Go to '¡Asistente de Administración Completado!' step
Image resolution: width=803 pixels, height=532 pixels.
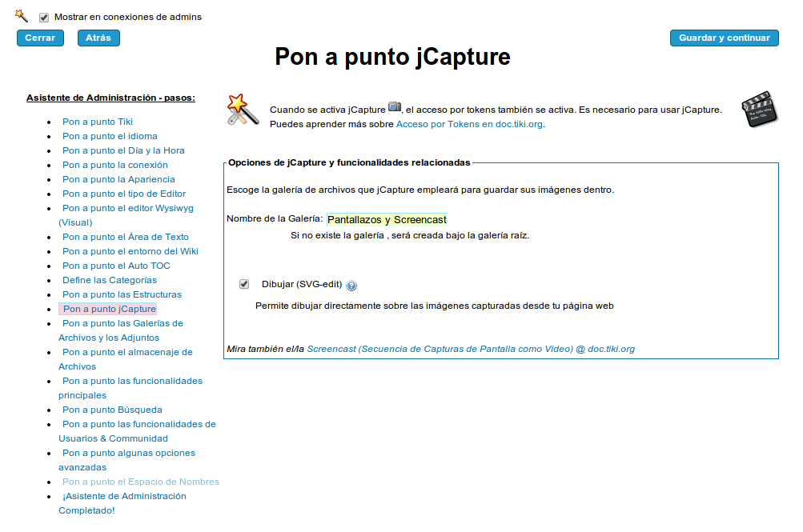[123, 503]
